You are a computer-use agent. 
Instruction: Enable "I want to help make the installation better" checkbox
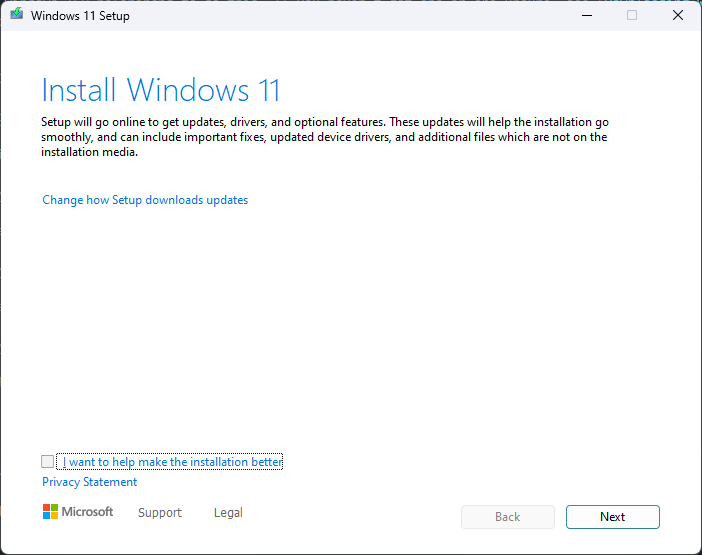point(47,461)
